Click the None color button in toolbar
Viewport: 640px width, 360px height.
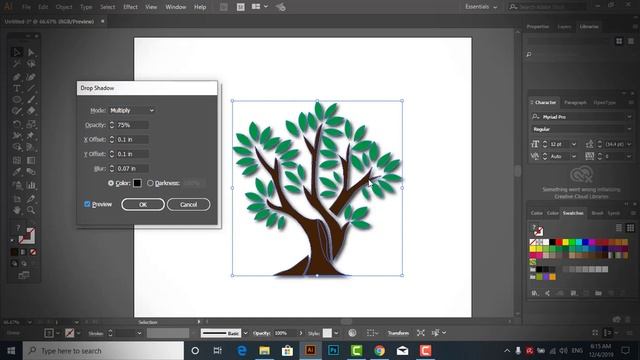pos(33,252)
